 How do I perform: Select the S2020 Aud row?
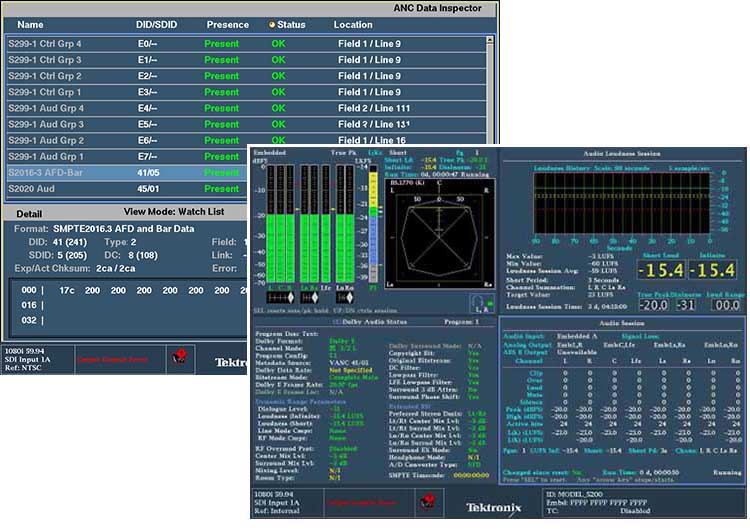pyautogui.click(x=128, y=189)
